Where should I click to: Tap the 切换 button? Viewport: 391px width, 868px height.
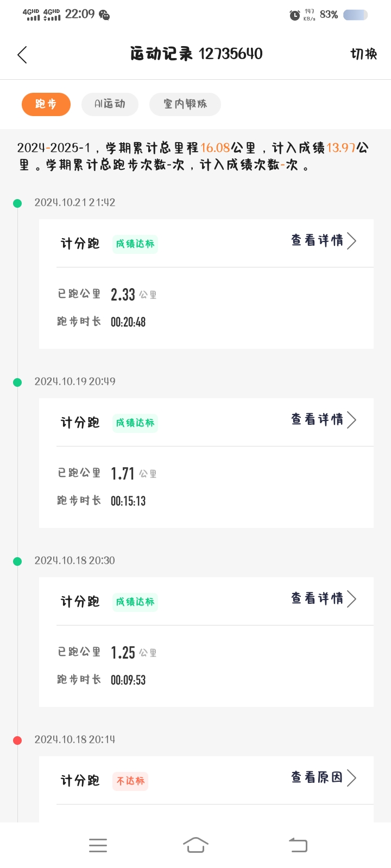364,54
